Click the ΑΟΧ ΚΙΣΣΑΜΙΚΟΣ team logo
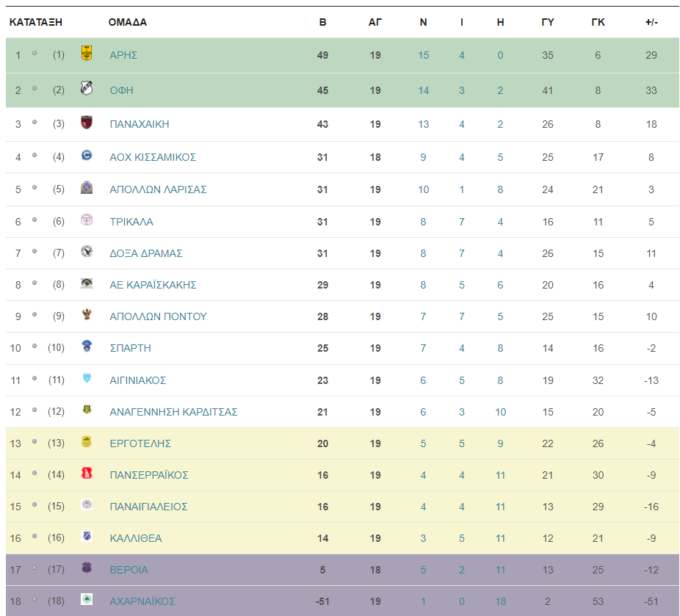 [x=87, y=155]
